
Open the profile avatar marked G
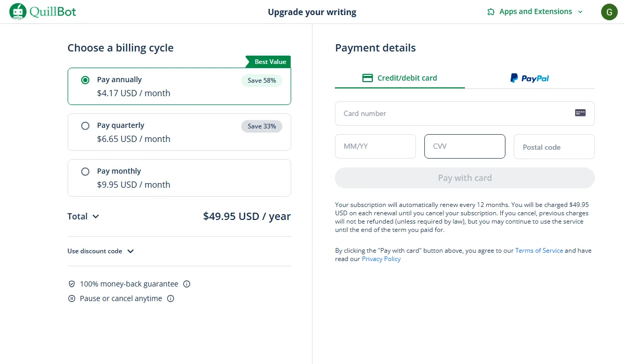(609, 11)
